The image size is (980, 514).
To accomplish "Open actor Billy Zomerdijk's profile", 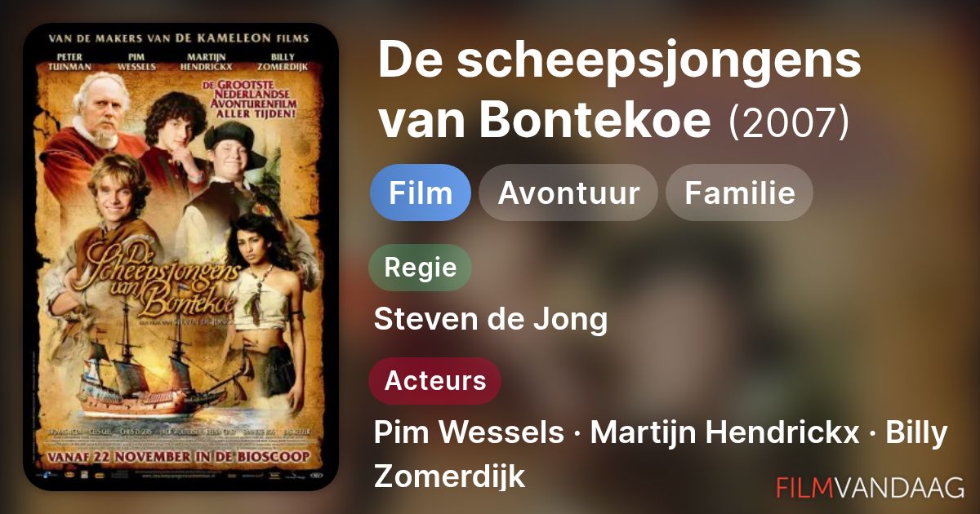I will pos(661,454).
